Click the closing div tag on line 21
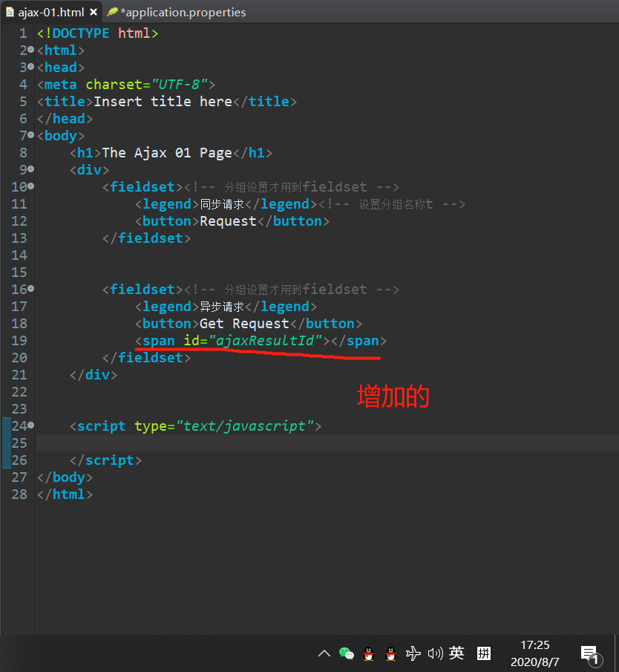619x672 pixels. [94, 375]
